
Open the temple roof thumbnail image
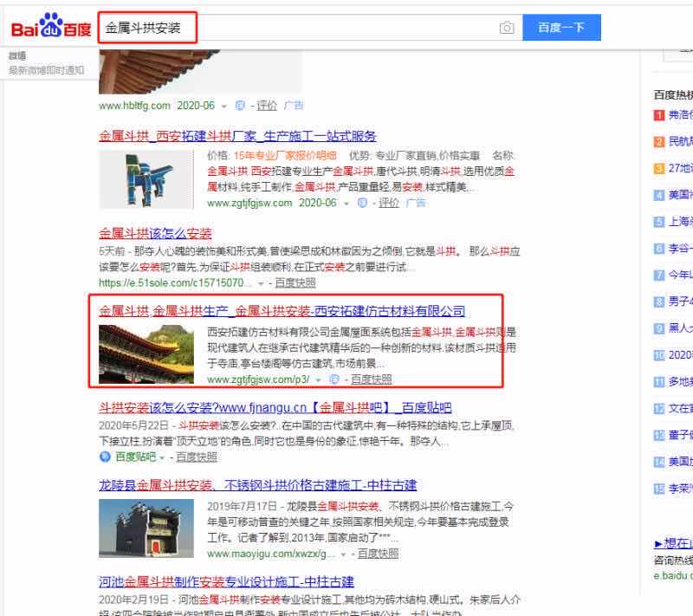tap(146, 354)
